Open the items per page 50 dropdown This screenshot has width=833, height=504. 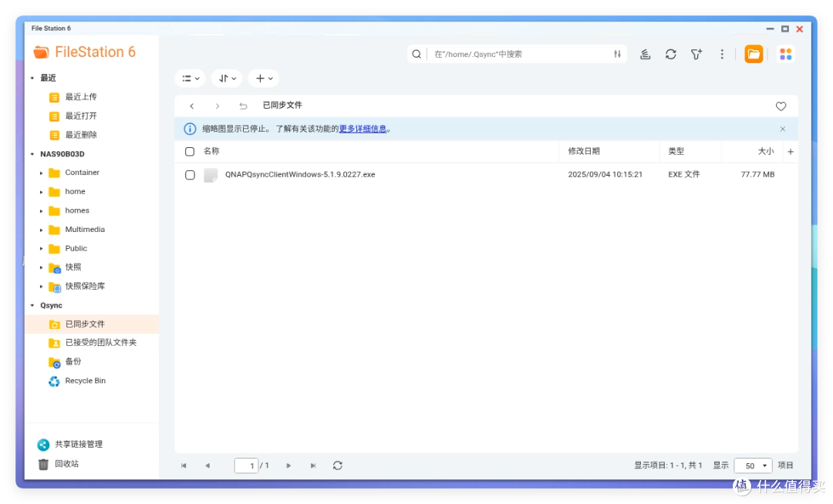point(753,465)
